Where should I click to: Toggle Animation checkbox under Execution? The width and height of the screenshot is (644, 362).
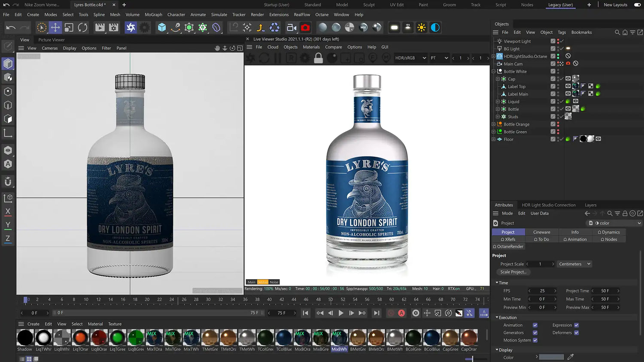[x=535, y=325]
